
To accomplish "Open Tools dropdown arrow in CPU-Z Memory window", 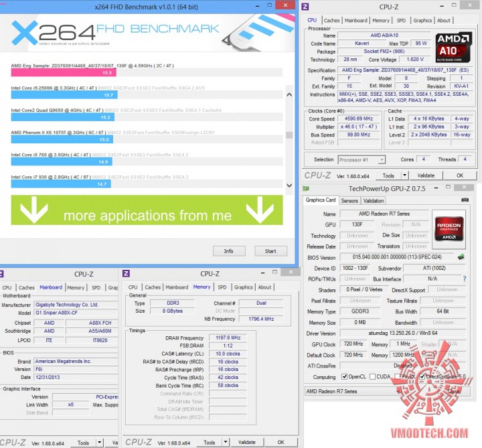I will point(226,442).
